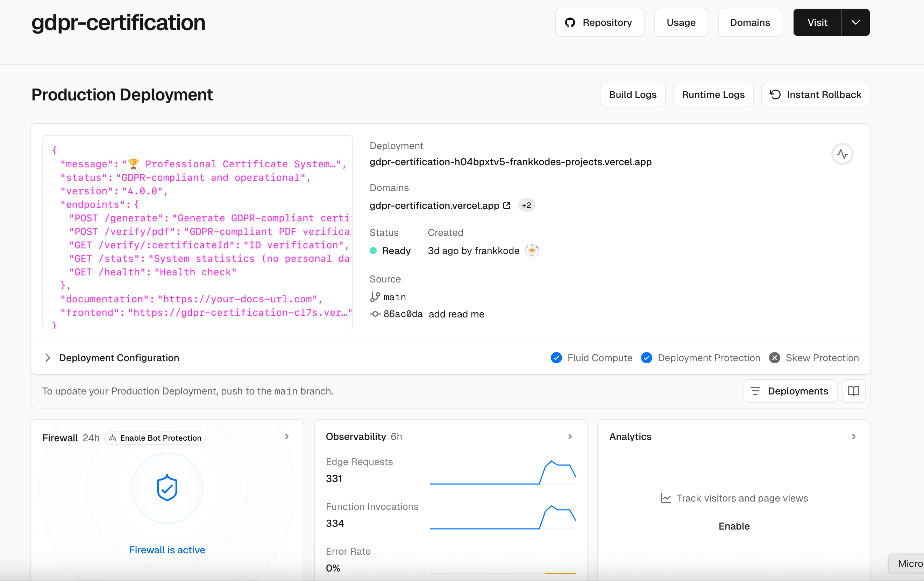Open deployment URL gdpr-certification-h04bpxtv5 link
This screenshot has height=581, width=924.
510,162
